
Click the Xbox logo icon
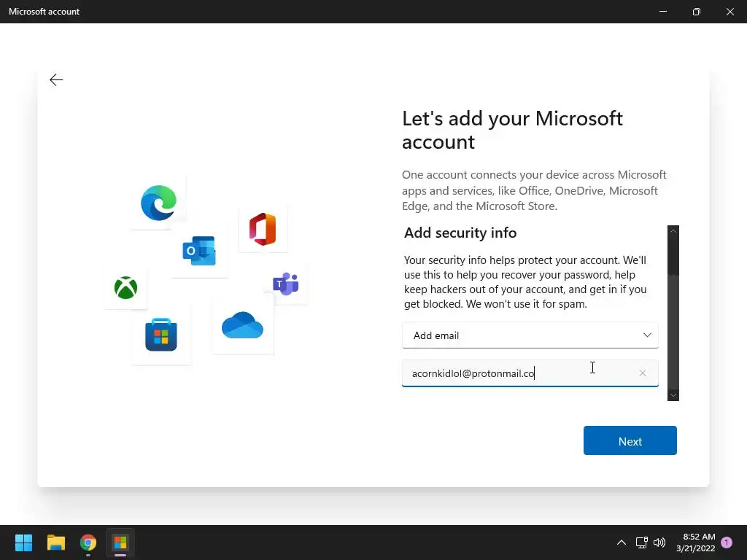(125, 287)
